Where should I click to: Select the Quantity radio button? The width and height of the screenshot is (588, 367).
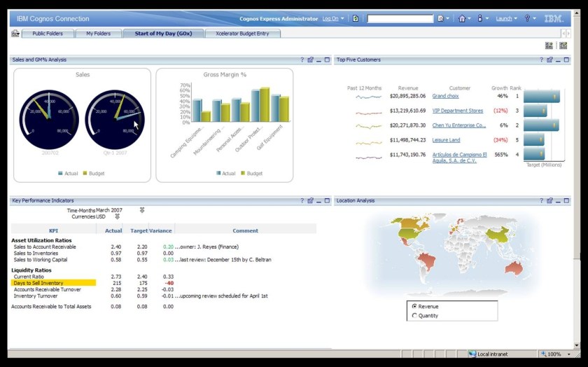coord(414,316)
